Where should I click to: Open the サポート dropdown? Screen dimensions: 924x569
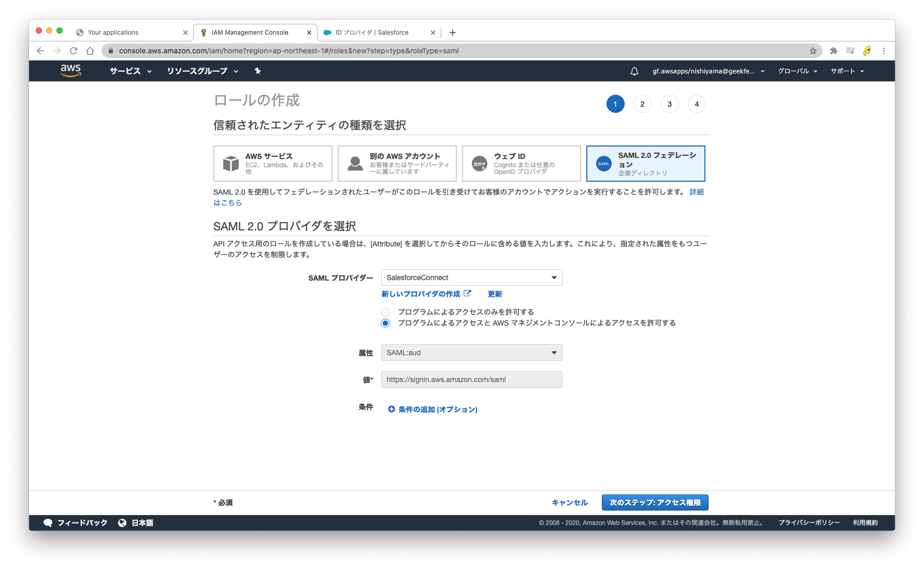tap(847, 71)
